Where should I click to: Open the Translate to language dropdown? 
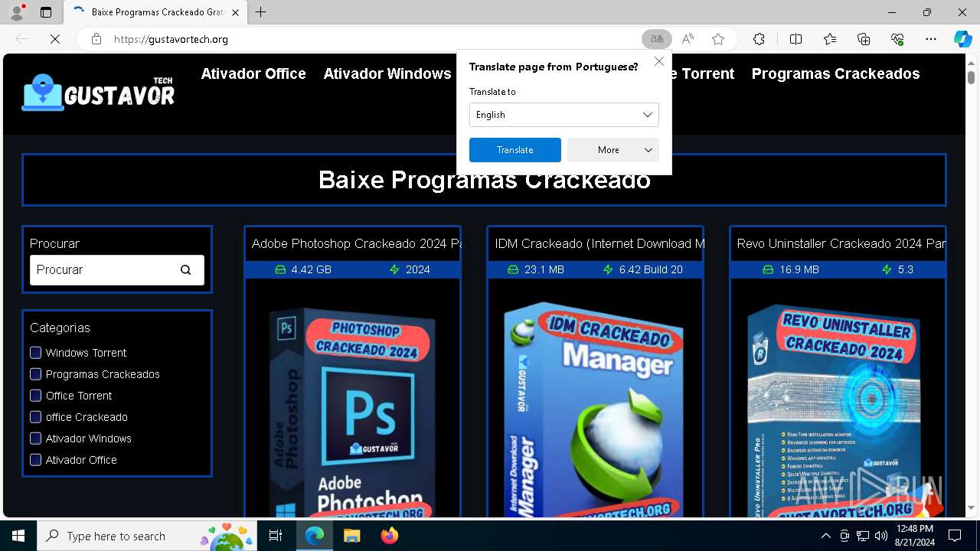tap(564, 115)
